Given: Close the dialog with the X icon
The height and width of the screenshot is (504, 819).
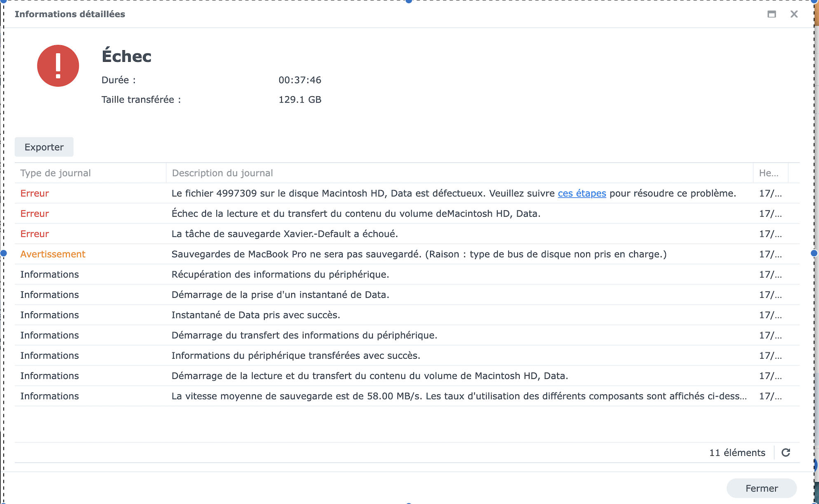Looking at the screenshot, I should tap(794, 14).
